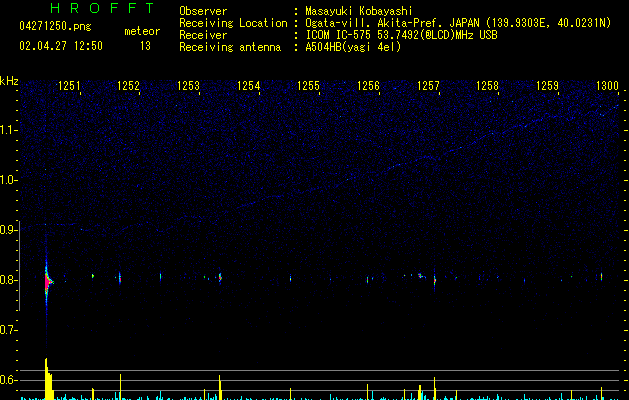Screen dimensions: 629x400
Task: Click the 1255 time marker
Action: 308,85
